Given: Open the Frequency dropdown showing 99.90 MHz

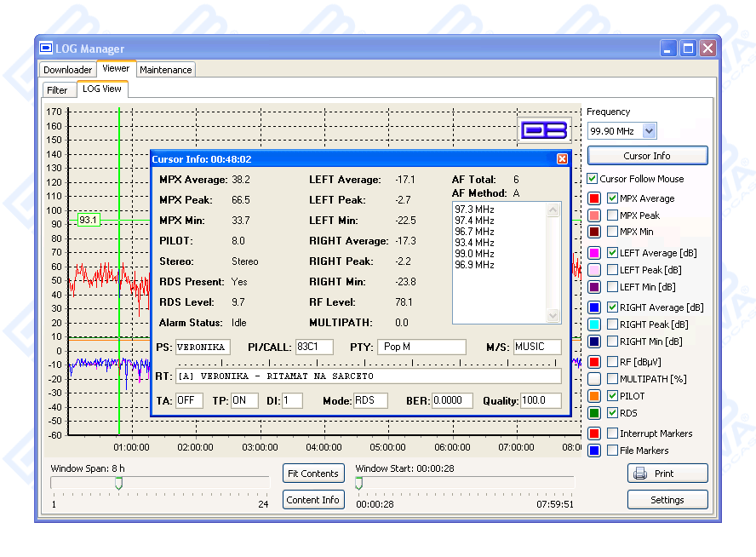Looking at the screenshot, I should click(x=649, y=130).
